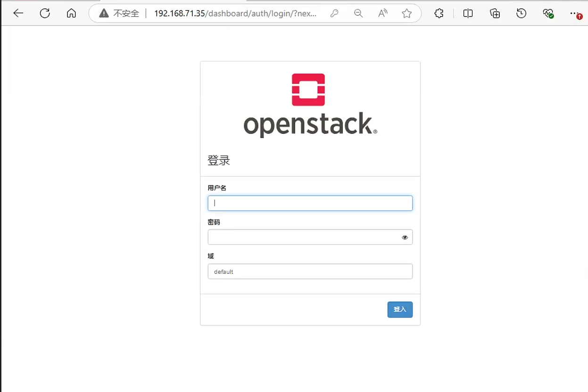Click the 登入 sign in button
The height and width of the screenshot is (392, 588).
coord(400,310)
